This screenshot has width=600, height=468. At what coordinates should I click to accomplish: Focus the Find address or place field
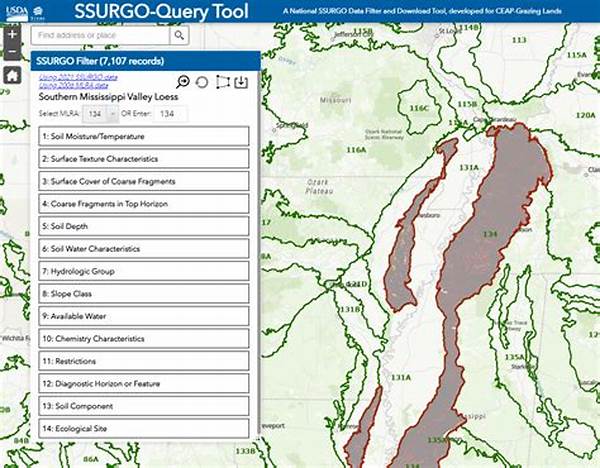[100, 35]
